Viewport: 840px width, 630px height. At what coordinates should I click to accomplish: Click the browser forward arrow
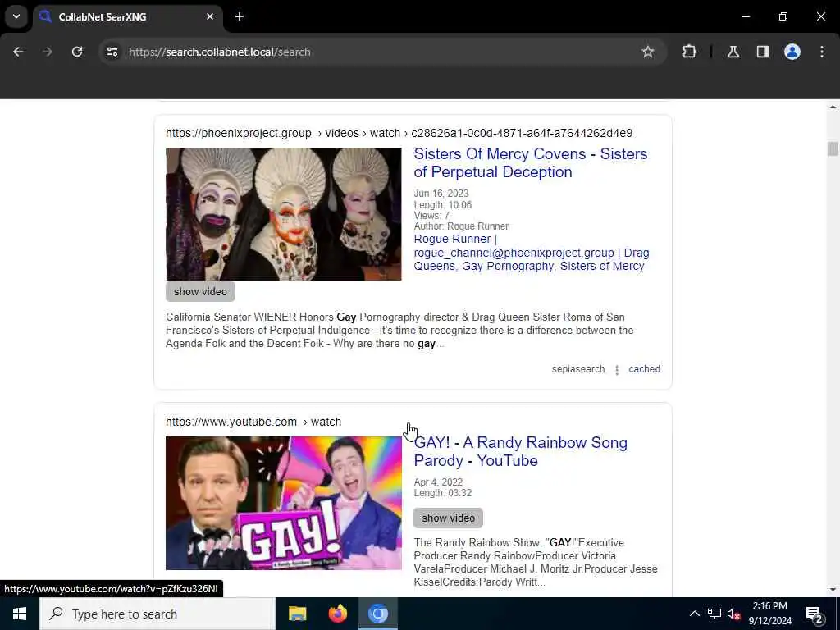[x=48, y=52]
